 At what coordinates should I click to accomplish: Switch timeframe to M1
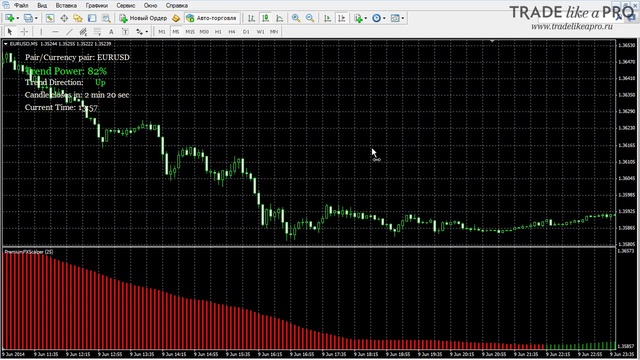pyautogui.click(x=162, y=32)
